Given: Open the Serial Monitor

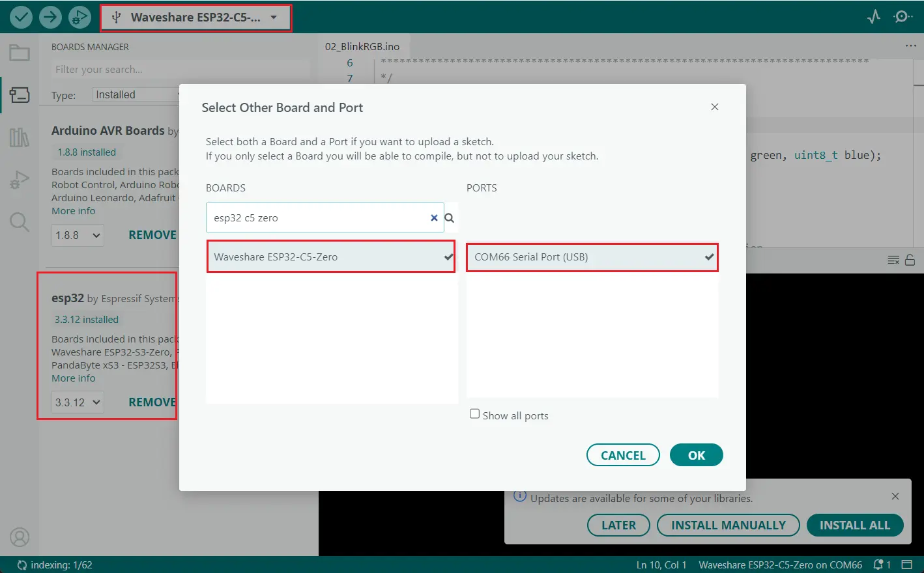Looking at the screenshot, I should click(903, 17).
